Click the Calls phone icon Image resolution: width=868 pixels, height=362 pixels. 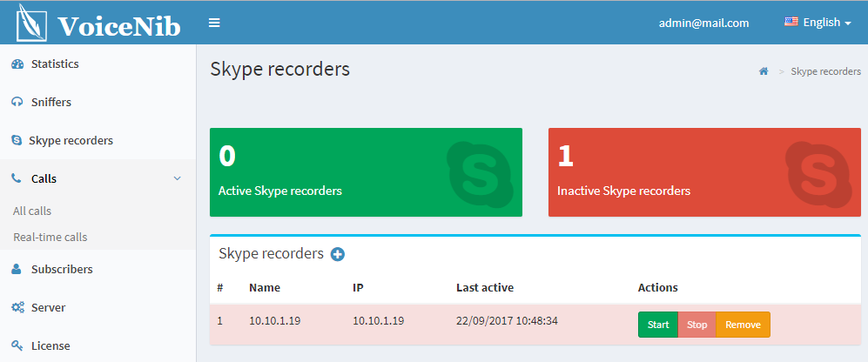point(17,178)
